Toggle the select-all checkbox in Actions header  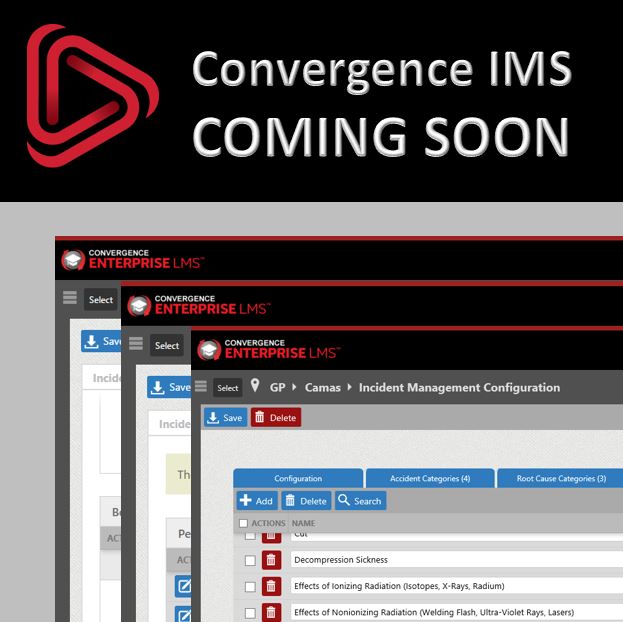point(244,523)
